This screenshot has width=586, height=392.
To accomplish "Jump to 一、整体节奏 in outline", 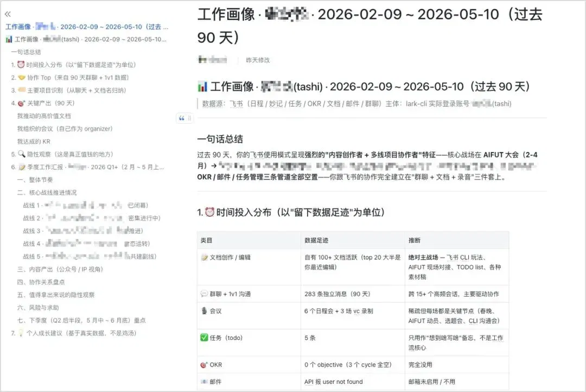I will pos(35,179).
